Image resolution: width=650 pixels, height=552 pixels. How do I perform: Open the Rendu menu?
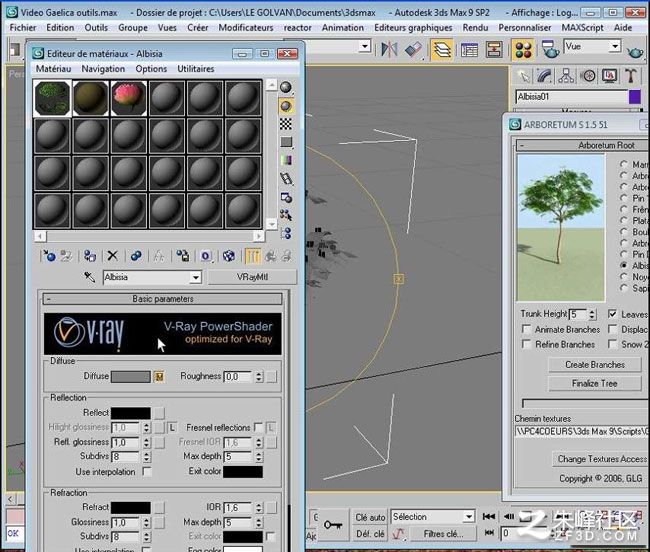pyautogui.click(x=475, y=28)
